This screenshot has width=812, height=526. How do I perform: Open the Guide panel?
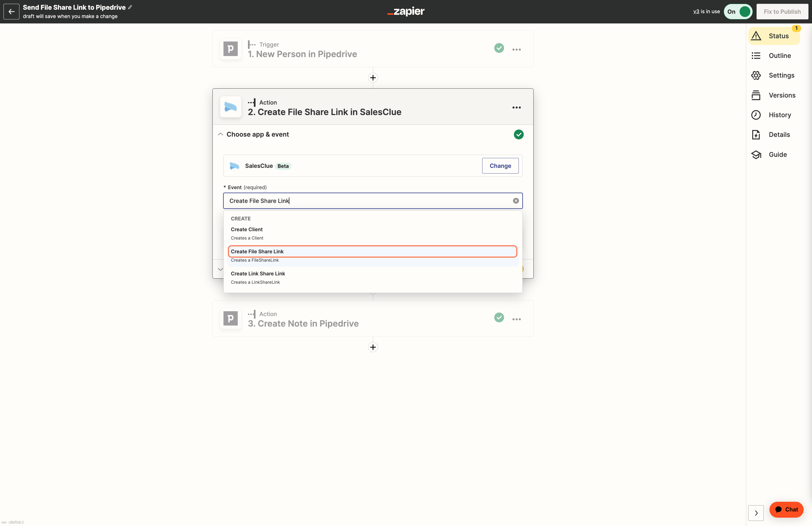tap(774, 154)
